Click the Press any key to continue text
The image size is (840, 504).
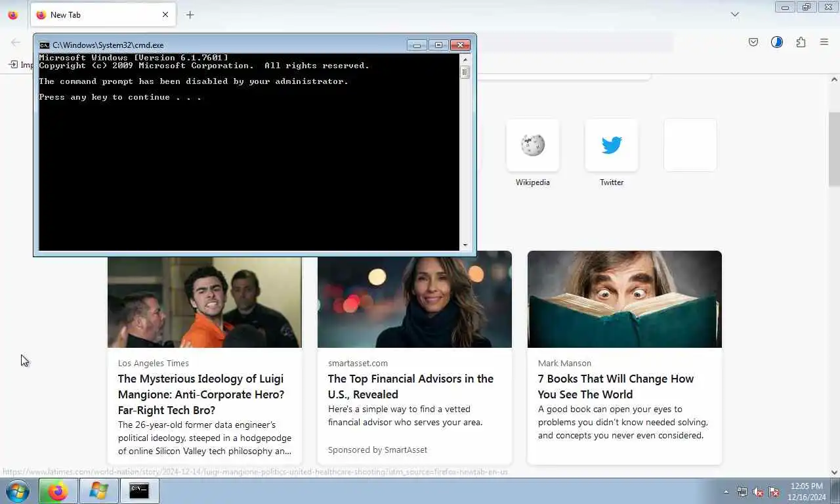[x=120, y=97]
